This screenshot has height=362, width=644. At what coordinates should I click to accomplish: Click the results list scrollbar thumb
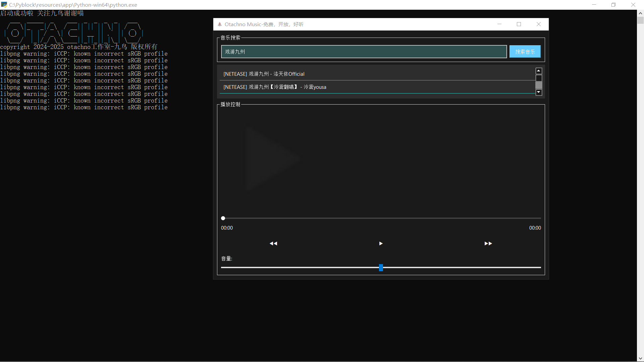click(539, 78)
